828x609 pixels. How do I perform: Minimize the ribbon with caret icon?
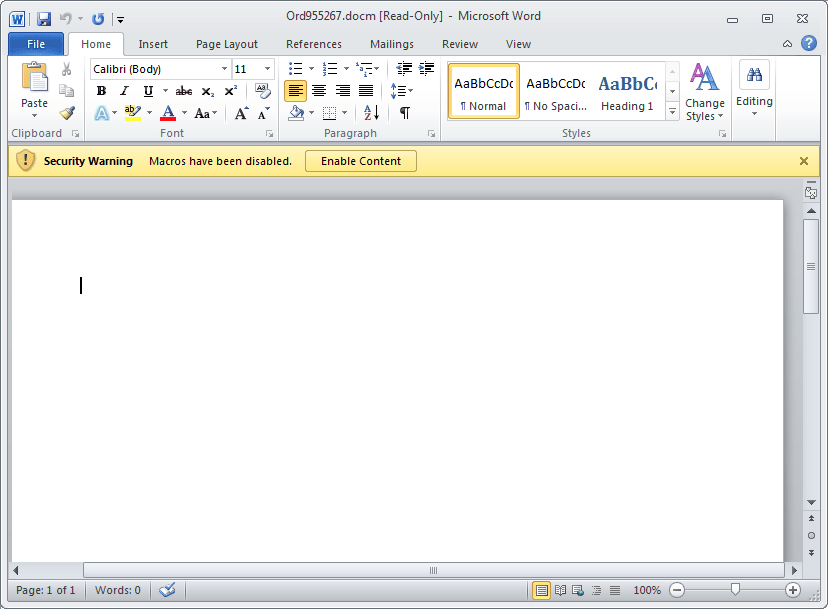pos(787,44)
